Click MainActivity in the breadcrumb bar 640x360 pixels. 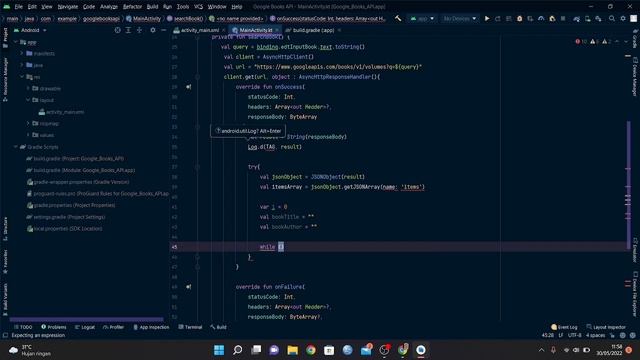click(143, 18)
